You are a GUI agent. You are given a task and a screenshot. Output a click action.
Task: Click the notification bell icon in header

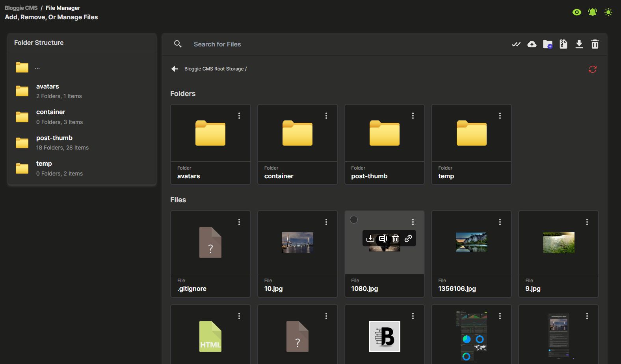592,12
